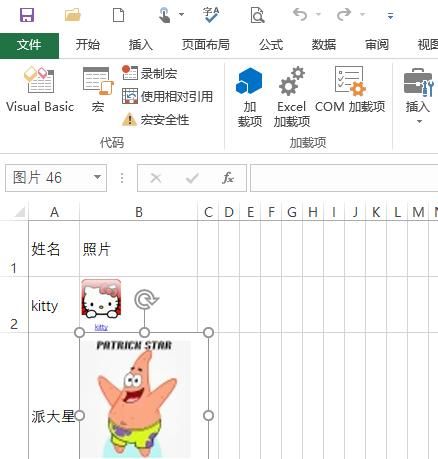Click top-right resize handle of picture
Screen dimensions: 438x459
point(208,332)
